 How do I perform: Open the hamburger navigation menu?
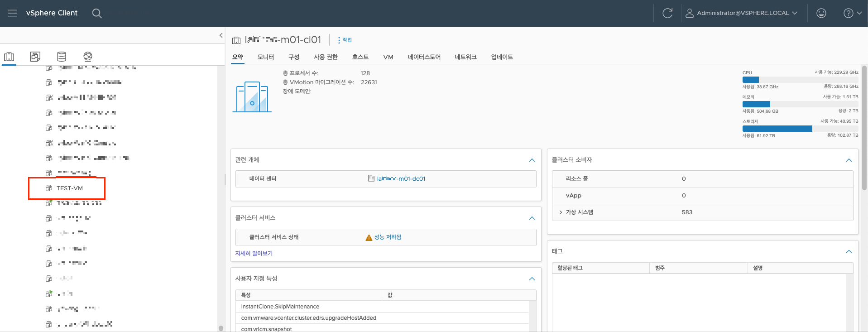click(x=13, y=13)
